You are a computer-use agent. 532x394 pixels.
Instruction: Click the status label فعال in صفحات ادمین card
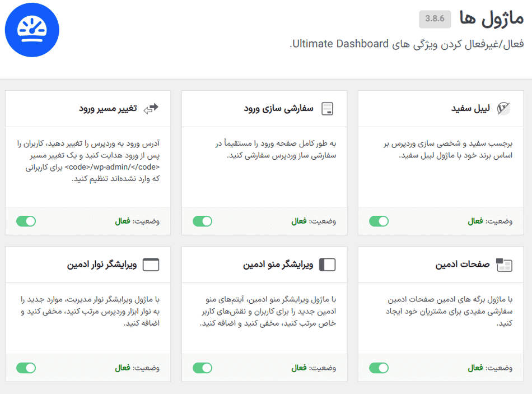point(475,368)
